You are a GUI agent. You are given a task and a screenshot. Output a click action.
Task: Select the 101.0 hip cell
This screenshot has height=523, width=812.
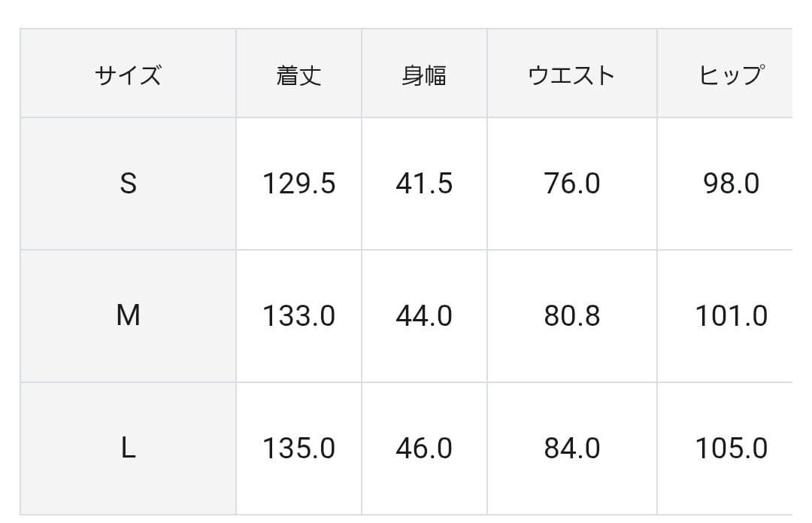coord(731,316)
